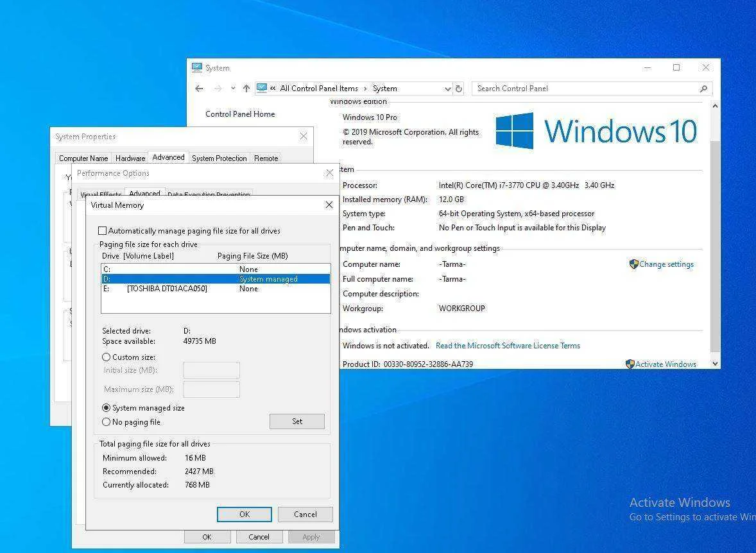Cancel the Virtual Memory dialog
The image size is (756, 553).
pyautogui.click(x=305, y=515)
